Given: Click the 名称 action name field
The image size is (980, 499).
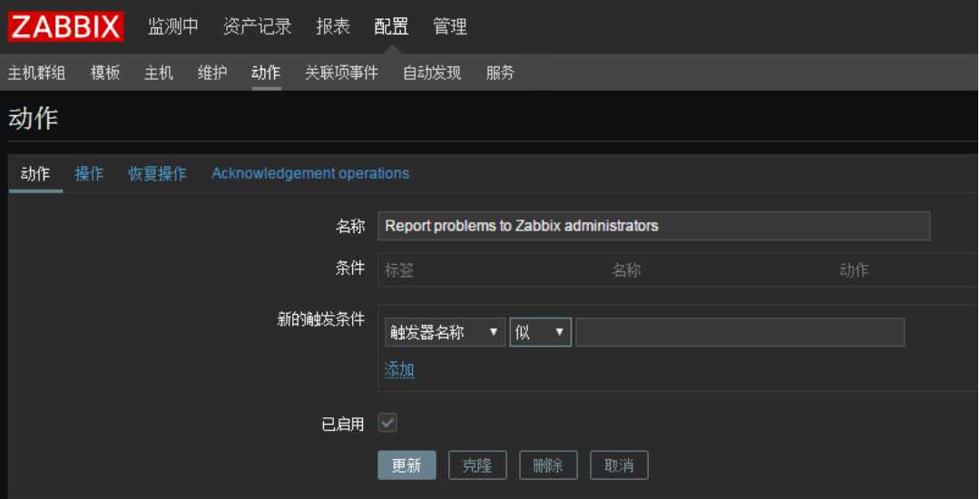Looking at the screenshot, I should click(653, 226).
